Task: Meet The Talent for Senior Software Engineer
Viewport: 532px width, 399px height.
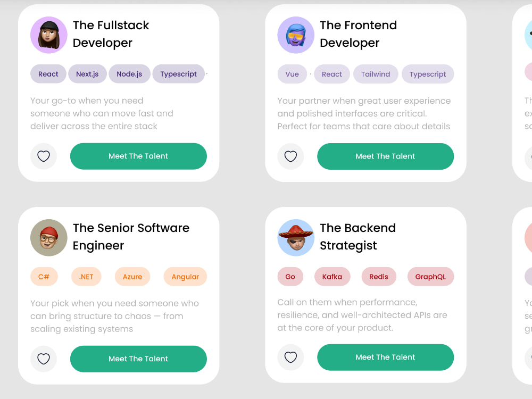Action: click(x=138, y=359)
